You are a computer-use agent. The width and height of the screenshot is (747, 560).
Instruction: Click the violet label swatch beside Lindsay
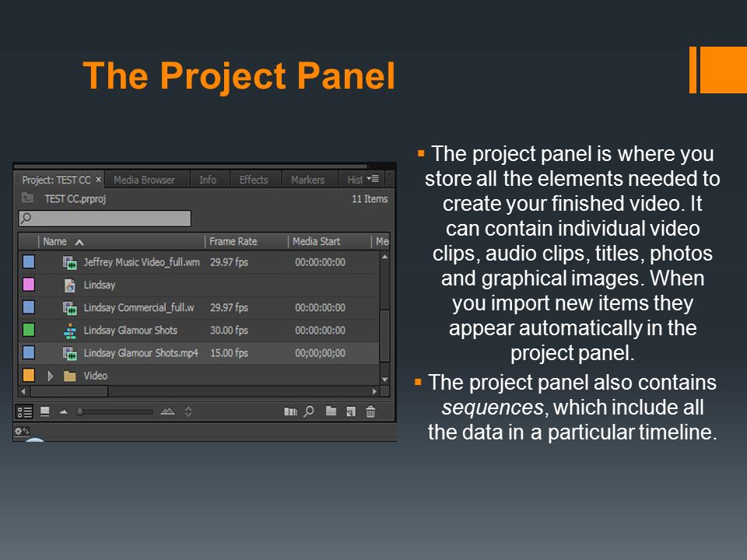coord(29,285)
